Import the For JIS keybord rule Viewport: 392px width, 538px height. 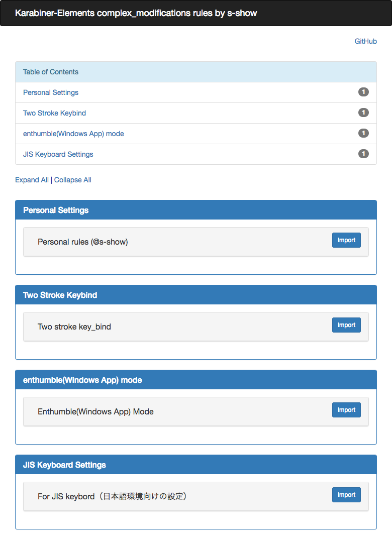[x=346, y=495]
